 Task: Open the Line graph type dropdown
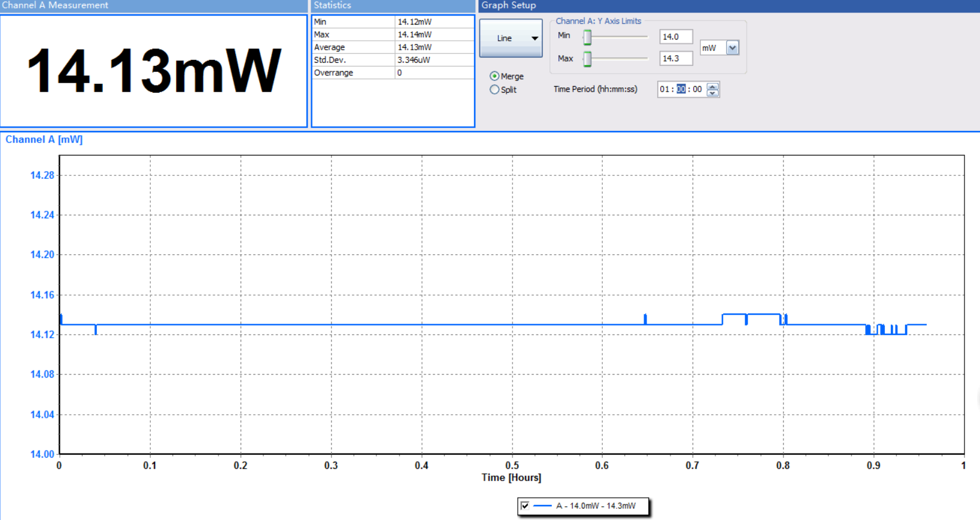click(511, 38)
